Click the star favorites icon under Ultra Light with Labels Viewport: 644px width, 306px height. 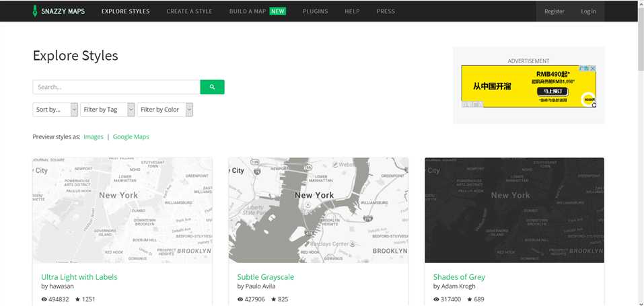(x=77, y=299)
